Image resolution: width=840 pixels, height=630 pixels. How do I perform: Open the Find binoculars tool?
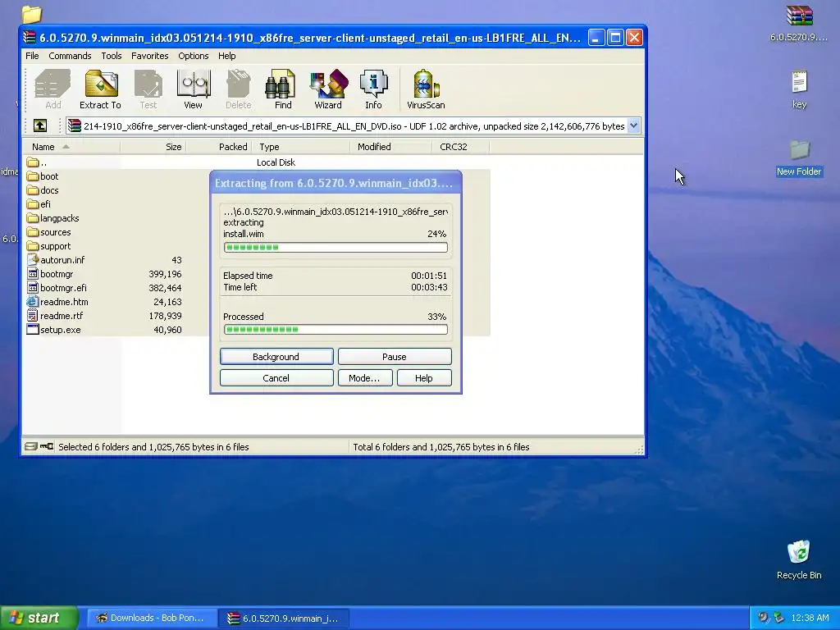pos(282,89)
